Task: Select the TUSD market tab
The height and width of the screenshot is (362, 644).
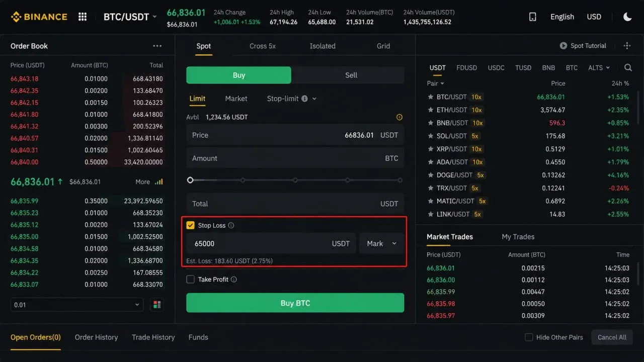Action: tap(523, 67)
